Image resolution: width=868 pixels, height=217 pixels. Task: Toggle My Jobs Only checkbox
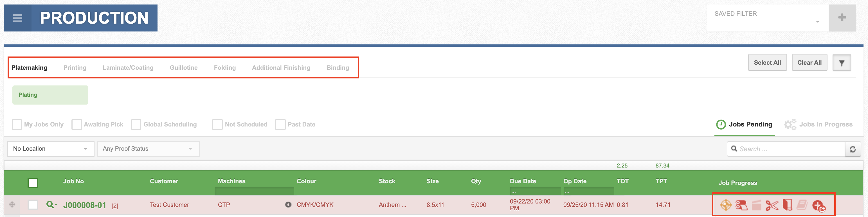17,124
